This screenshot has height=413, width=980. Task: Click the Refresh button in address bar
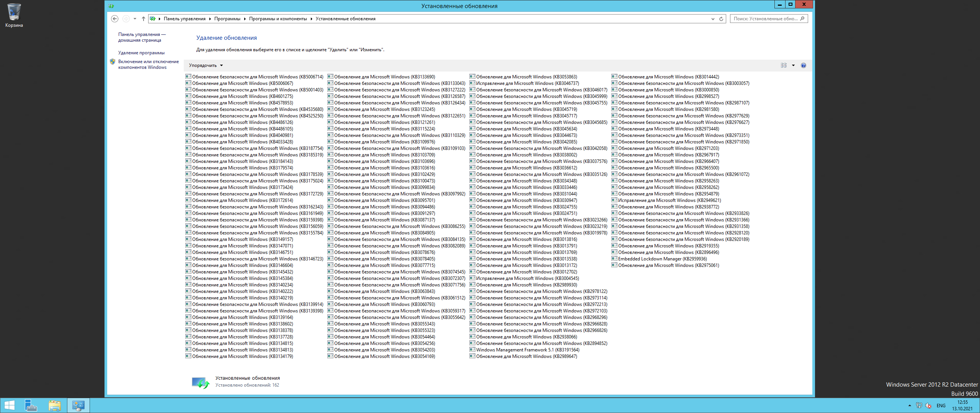(x=721, y=19)
